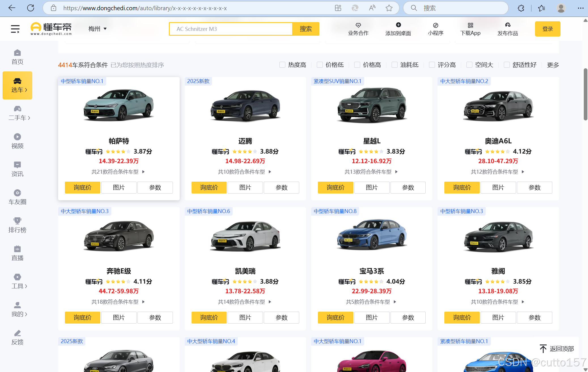Click the 直播 live broadcast icon
This screenshot has width=588, height=372.
17,249
